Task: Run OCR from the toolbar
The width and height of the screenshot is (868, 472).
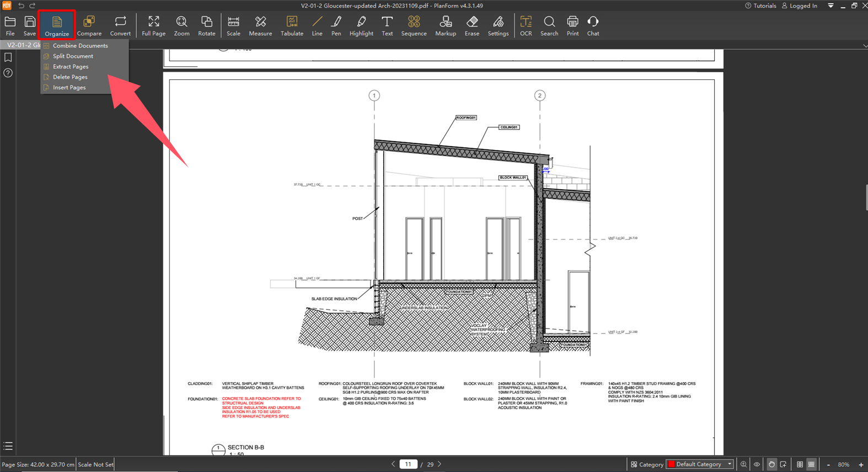Action: [526, 26]
